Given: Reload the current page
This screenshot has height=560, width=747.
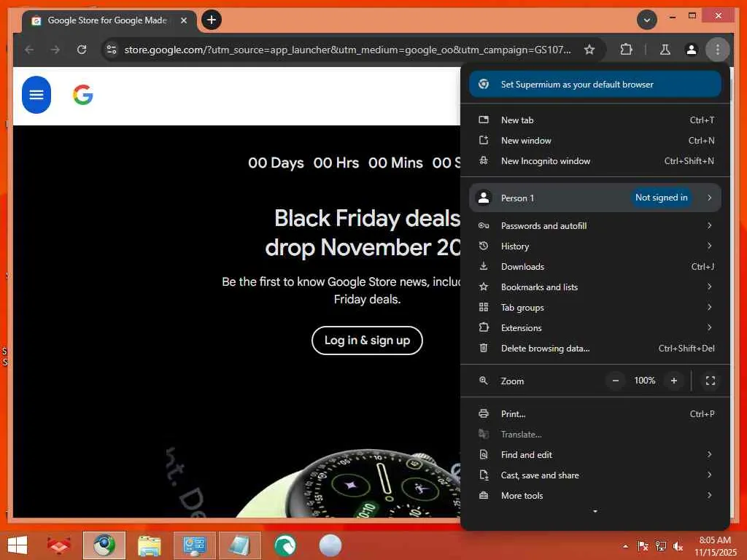Looking at the screenshot, I should (x=82, y=50).
